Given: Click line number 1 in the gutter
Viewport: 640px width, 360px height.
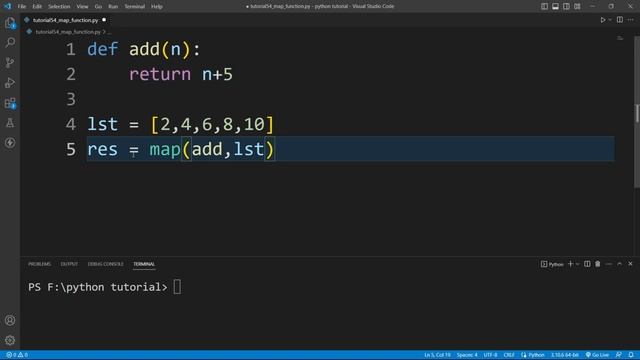Looking at the screenshot, I should point(71,50).
